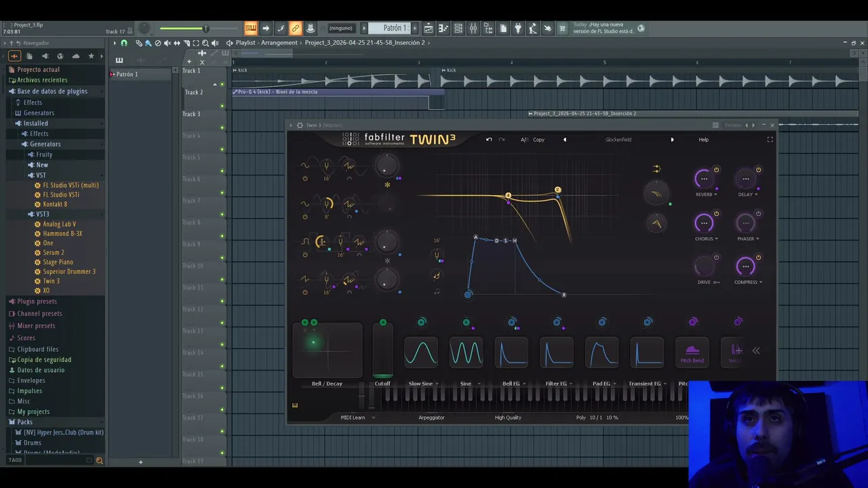This screenshot has height=488, width=868.
Task: Click the High Quality button
Action: tap(508, 418)
